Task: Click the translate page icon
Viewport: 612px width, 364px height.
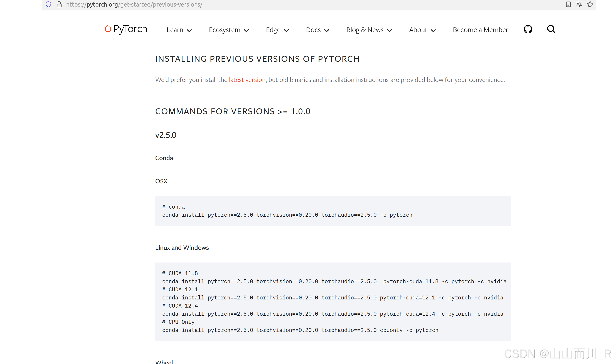Action: (579, 4)
